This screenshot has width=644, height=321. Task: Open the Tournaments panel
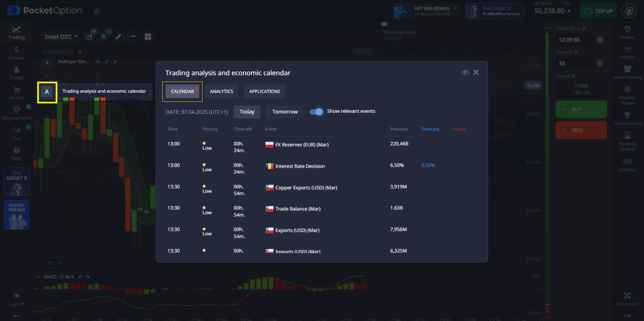click(627, 120)
